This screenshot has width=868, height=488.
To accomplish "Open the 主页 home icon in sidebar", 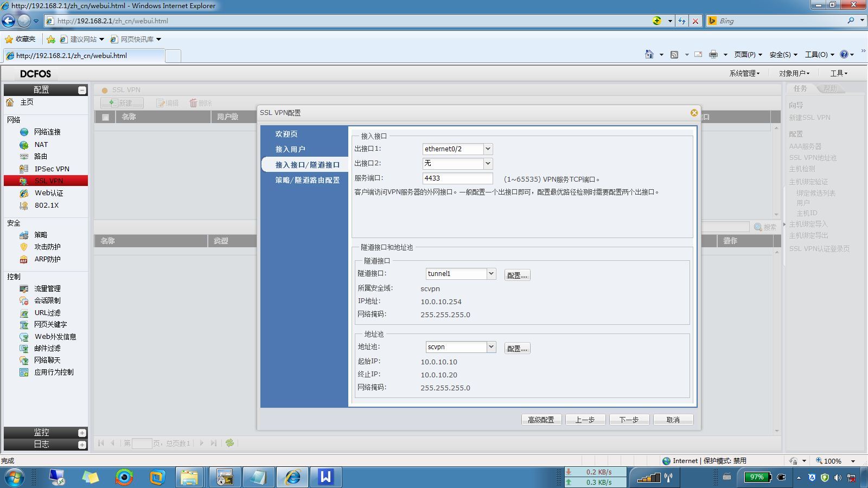I will (x=10, y=102).
